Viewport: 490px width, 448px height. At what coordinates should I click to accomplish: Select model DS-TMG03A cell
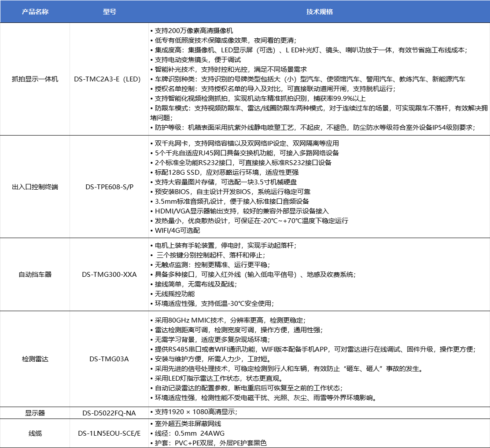pos(109,359)
